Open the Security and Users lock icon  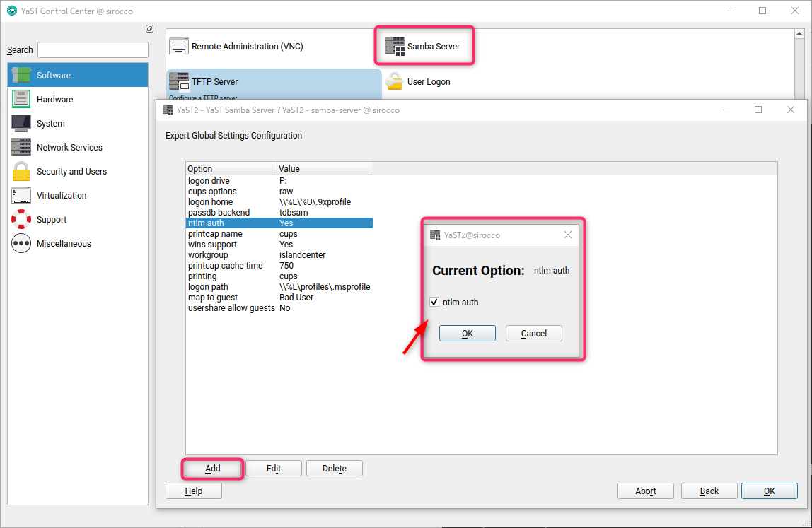21,171
